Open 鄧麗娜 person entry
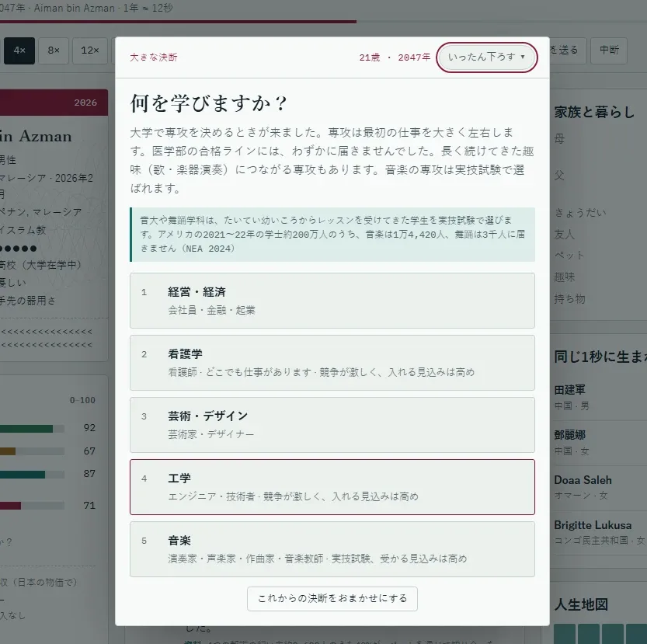 (599, 443)
